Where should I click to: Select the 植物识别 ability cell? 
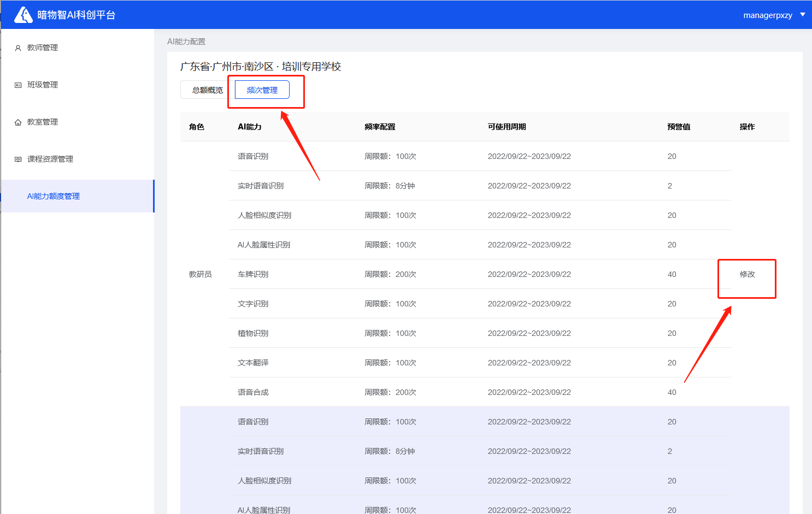[253, 333]
